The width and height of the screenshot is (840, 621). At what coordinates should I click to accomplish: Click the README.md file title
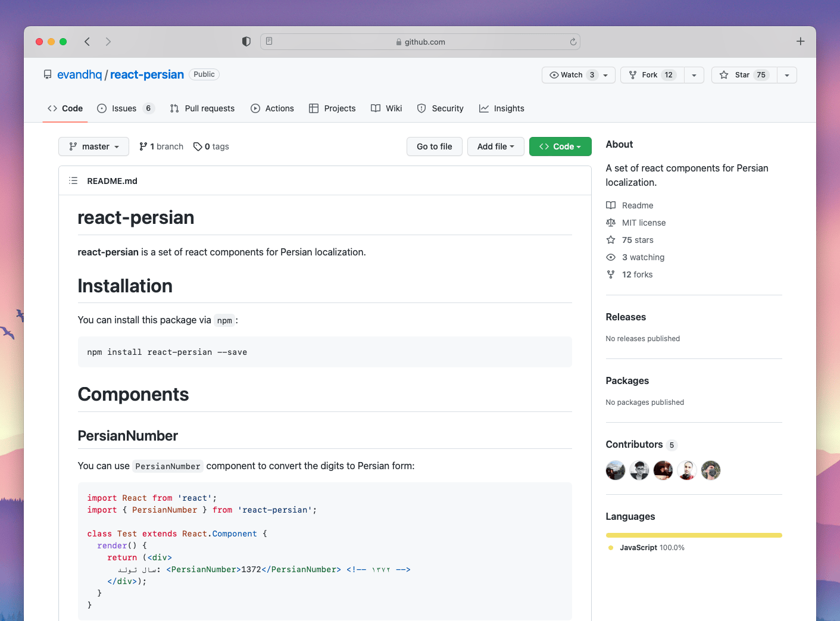click(112, 181)
